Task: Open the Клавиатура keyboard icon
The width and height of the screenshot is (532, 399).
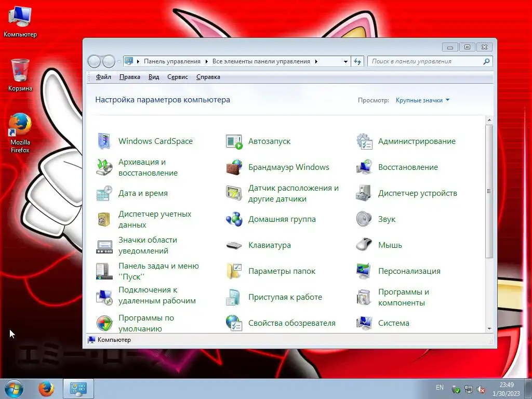Action: point(234,245)
